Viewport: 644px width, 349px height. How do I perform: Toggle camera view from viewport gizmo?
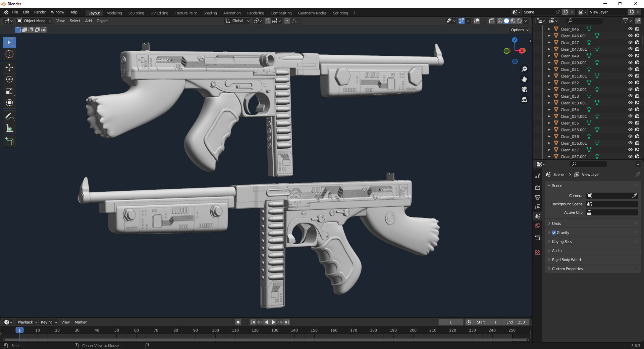[524, 89]
